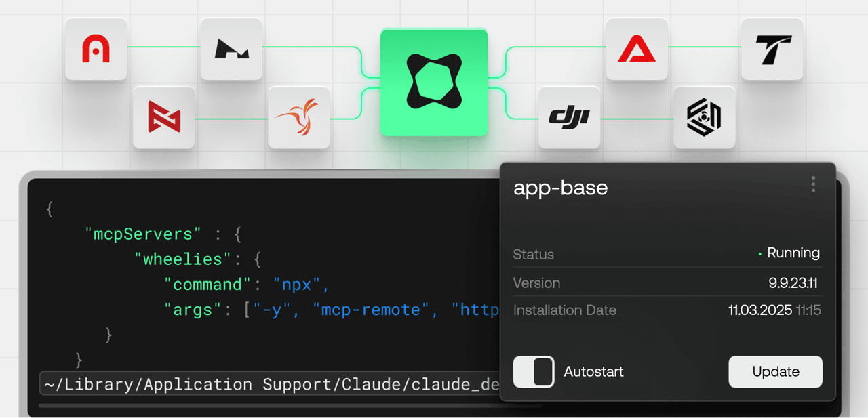
Task: Click the red arch-shaped A logo tile
Action: (96, 49)
